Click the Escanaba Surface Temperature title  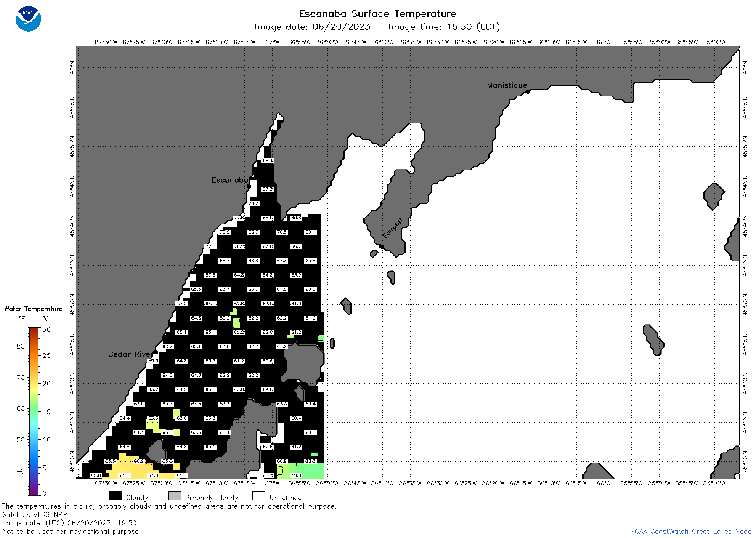[x=377, y=14]
